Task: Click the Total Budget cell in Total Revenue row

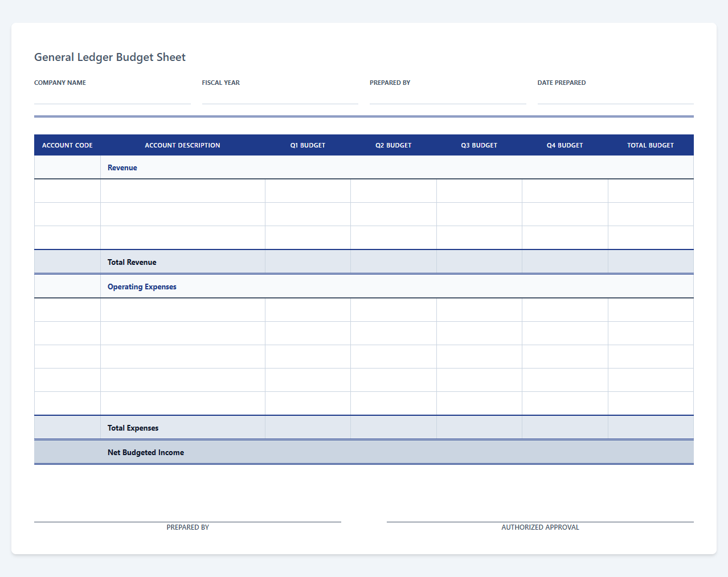Action: (651, 261)
